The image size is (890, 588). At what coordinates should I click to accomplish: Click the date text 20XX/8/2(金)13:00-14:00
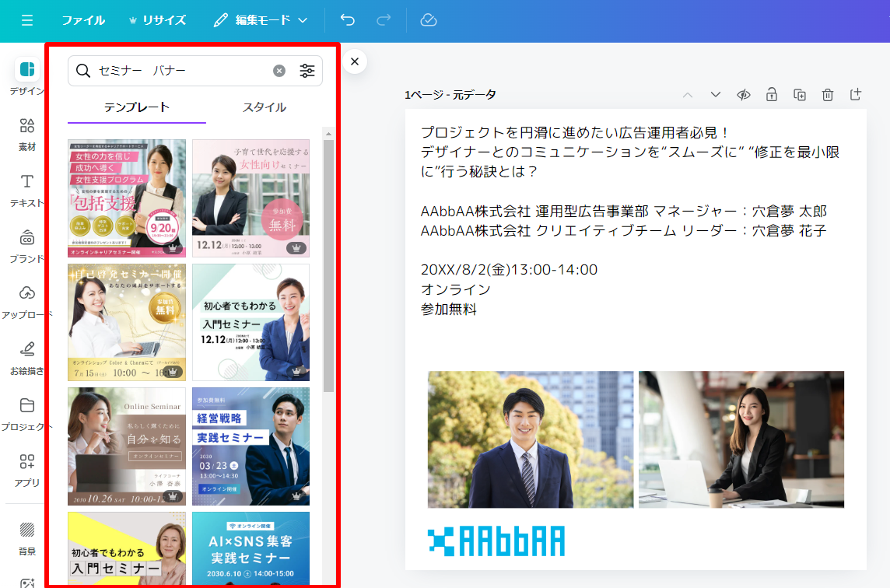(x=509, y=270)
